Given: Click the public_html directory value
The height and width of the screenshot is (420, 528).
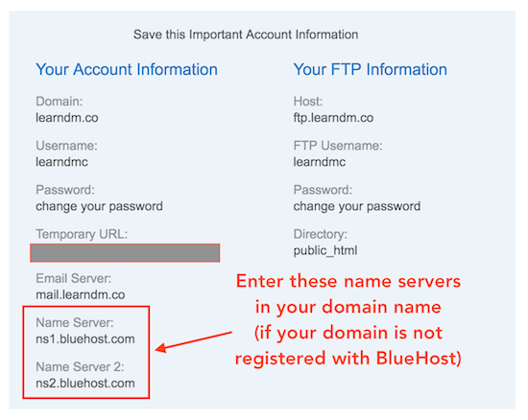Looking at the screenshot, I should tap(325, 251).
